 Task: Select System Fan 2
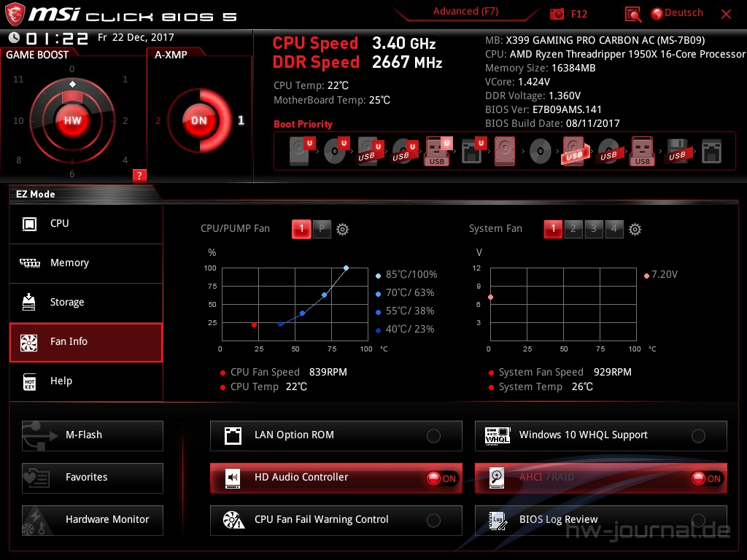[x=573, y=229]
